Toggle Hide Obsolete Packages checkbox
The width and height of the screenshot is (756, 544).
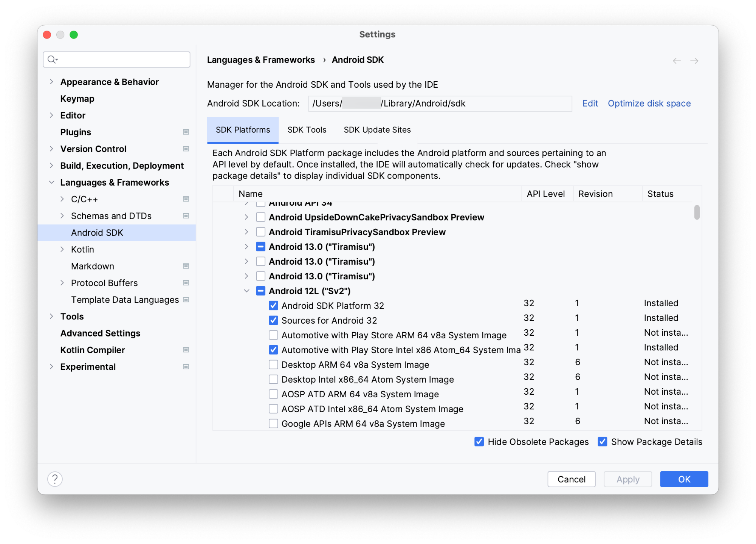(478, 442)
